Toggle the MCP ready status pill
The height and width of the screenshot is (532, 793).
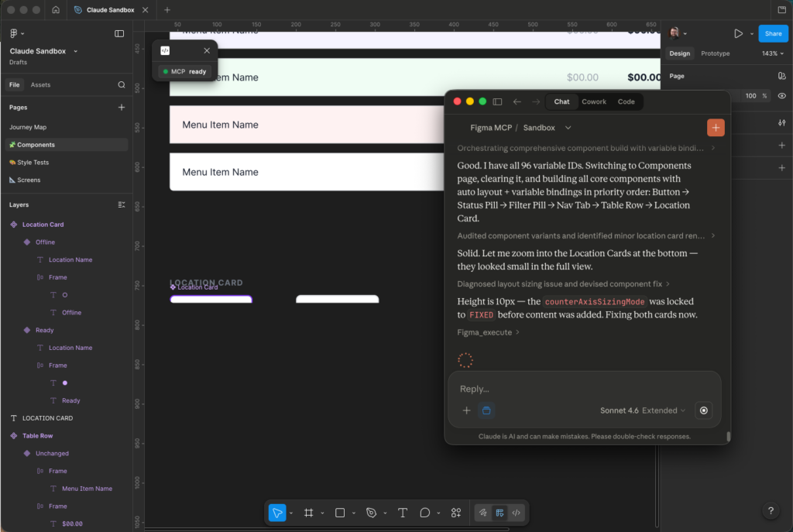tap(184, 70)
